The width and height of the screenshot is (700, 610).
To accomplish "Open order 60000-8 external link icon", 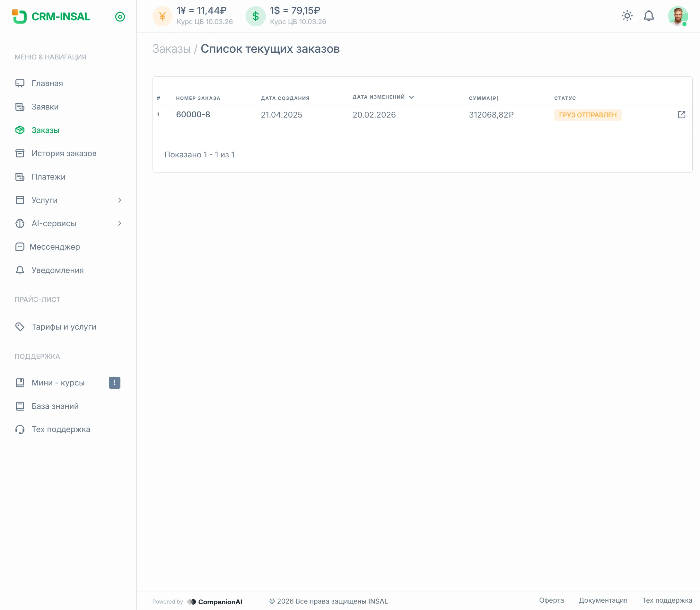I will coord(681,115).
